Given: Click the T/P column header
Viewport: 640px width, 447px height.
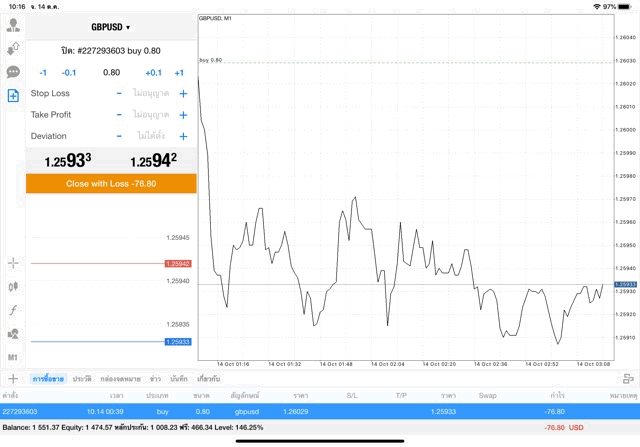Looking at the screenshot, I should [x=401, y=396].
